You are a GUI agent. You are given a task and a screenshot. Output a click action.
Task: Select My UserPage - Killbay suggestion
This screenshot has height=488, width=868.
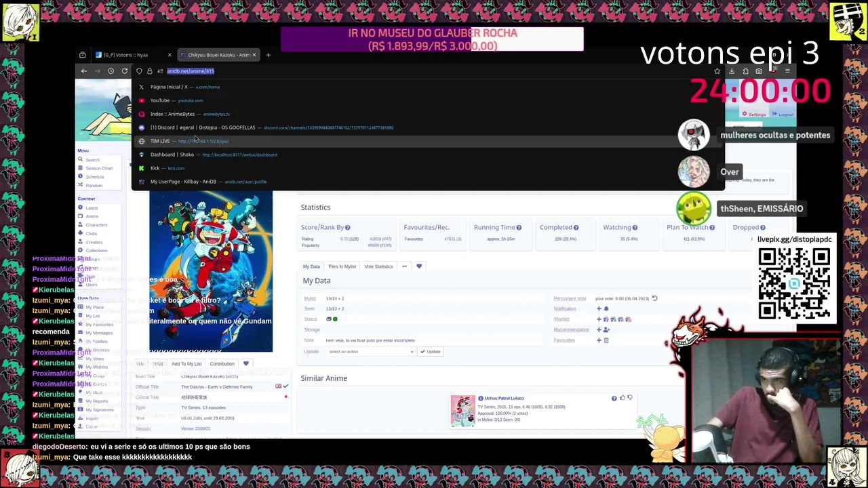427,182
